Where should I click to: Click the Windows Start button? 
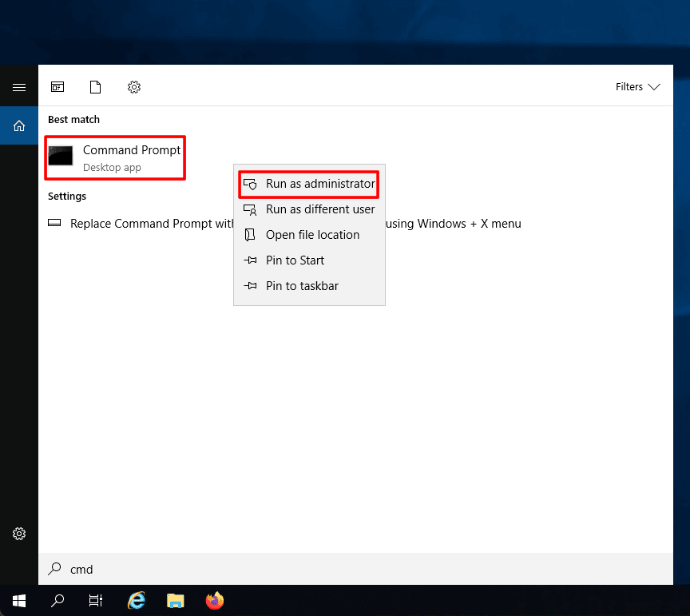coord(19,600)
